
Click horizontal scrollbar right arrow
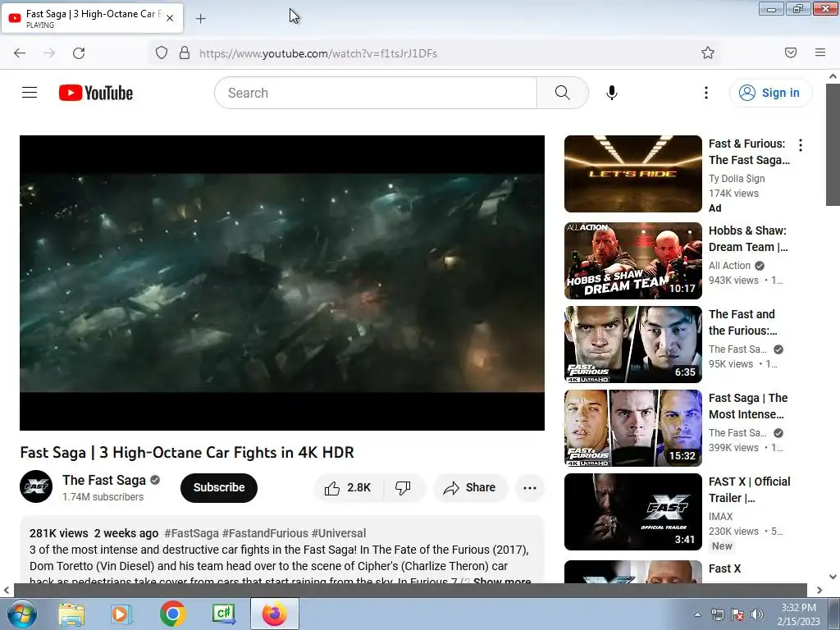tap(819, 590)
